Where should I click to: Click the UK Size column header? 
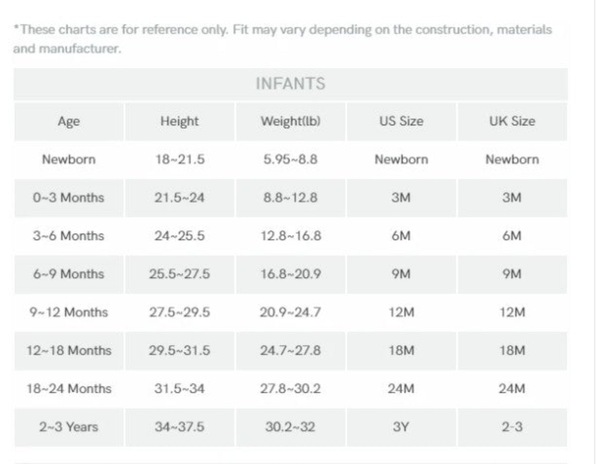[512, 121]
